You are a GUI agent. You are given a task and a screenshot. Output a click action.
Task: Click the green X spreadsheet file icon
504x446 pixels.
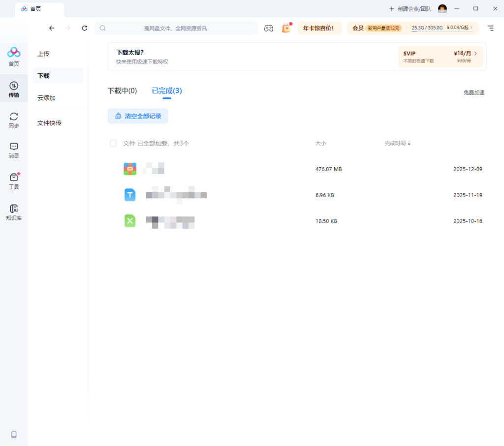pos(130,221)
